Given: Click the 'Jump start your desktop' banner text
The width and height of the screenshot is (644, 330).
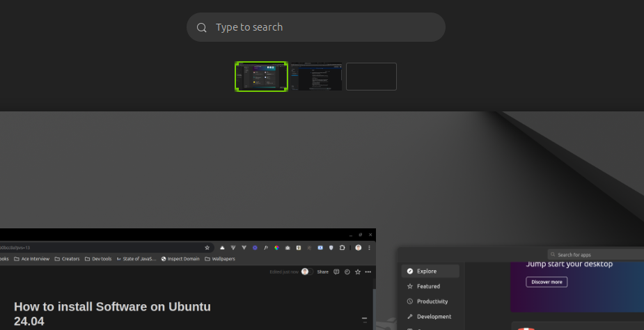Looking at the screenshot, I should click(570, 264).
